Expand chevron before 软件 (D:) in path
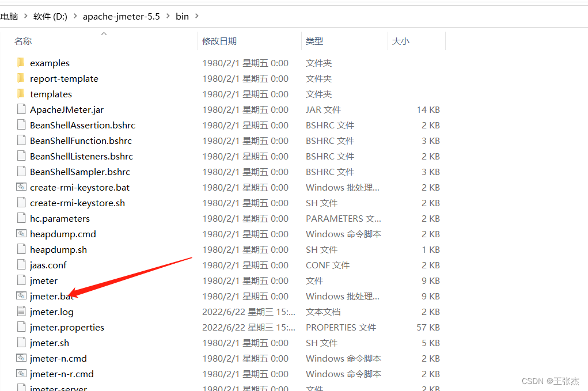This screenshot has height=391, width=588. click(x=26, y=16)
